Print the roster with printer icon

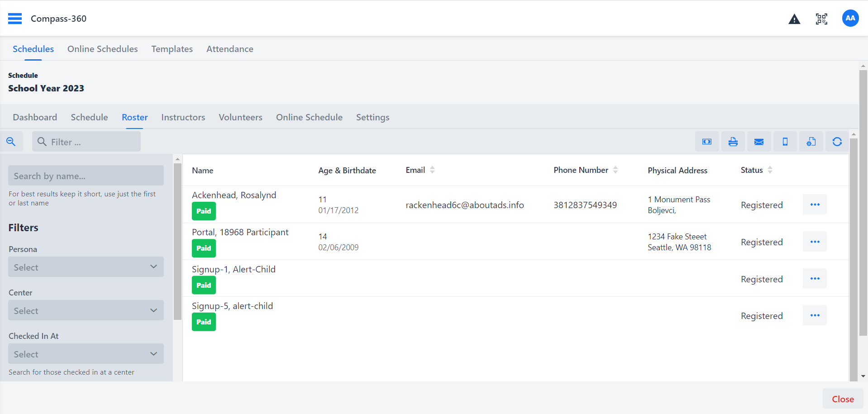(733, 142)
